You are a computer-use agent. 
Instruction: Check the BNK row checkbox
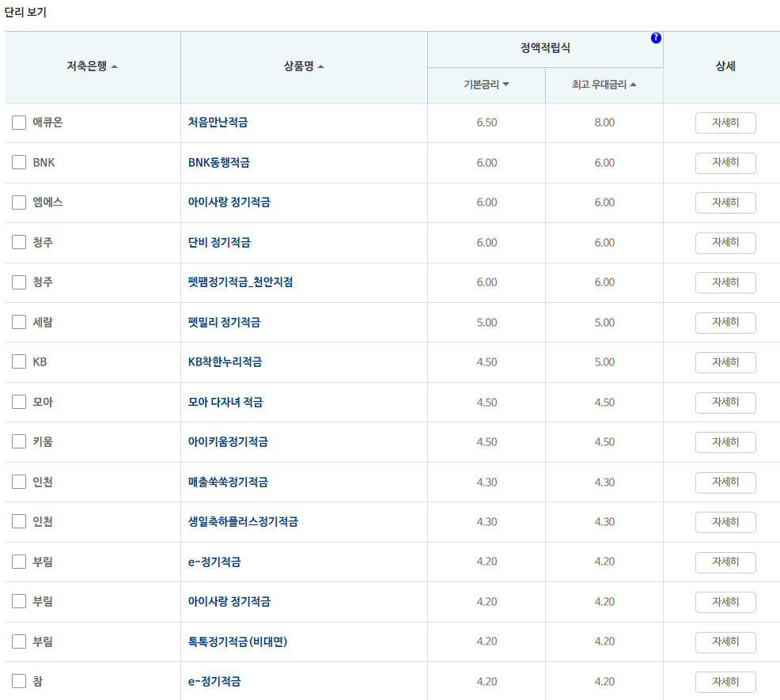coord(19,162)
